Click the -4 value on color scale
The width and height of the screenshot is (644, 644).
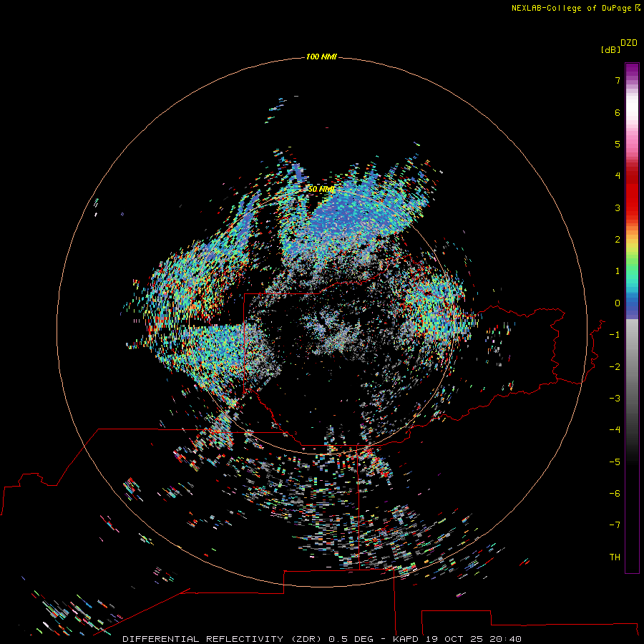615,430
